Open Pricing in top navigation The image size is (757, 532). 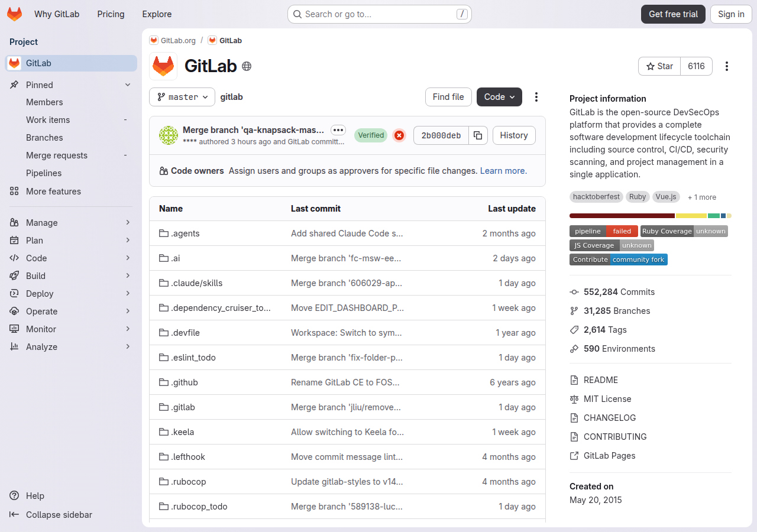click(111, 14)
